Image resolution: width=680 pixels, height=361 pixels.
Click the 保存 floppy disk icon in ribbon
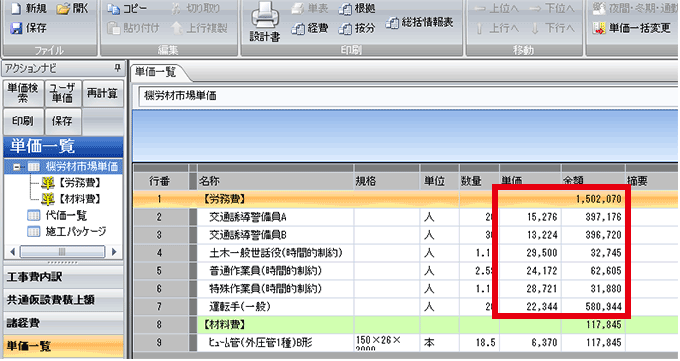pyautogui.click(x=16, y=28)
